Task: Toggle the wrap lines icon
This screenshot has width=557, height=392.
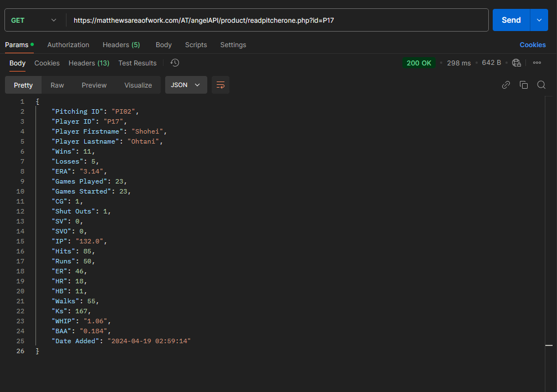Action: click(x=221, y=85)
